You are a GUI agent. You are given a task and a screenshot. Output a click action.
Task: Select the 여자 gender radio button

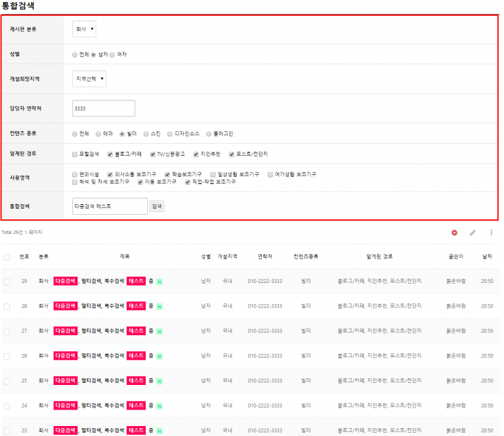point(112,54)
